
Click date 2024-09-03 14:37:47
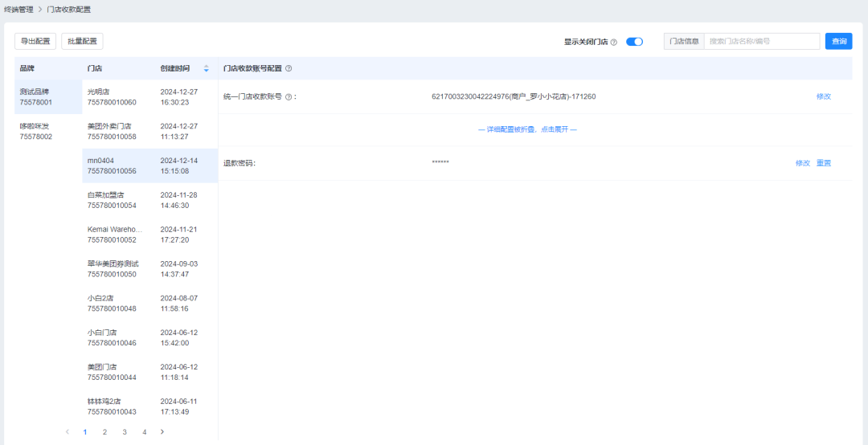pyautogui.click(x=178, y=269)
